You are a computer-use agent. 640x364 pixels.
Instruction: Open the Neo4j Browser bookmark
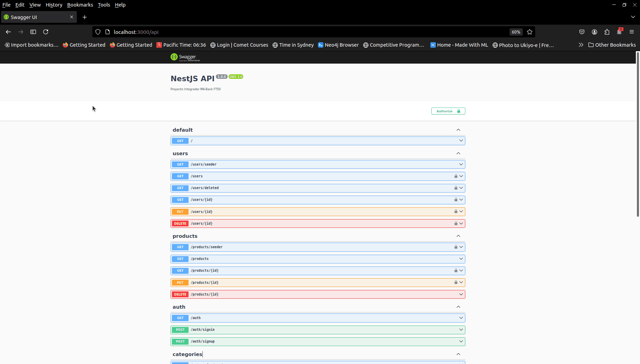coord(338,45)
